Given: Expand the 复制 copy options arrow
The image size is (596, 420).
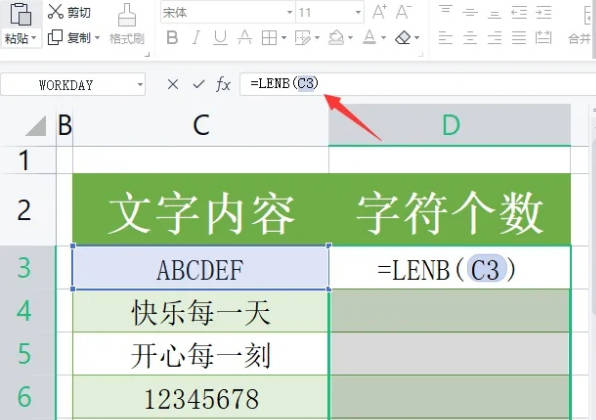Looking at the screenshot, I should pyautogui.click(x=97, y=38).
